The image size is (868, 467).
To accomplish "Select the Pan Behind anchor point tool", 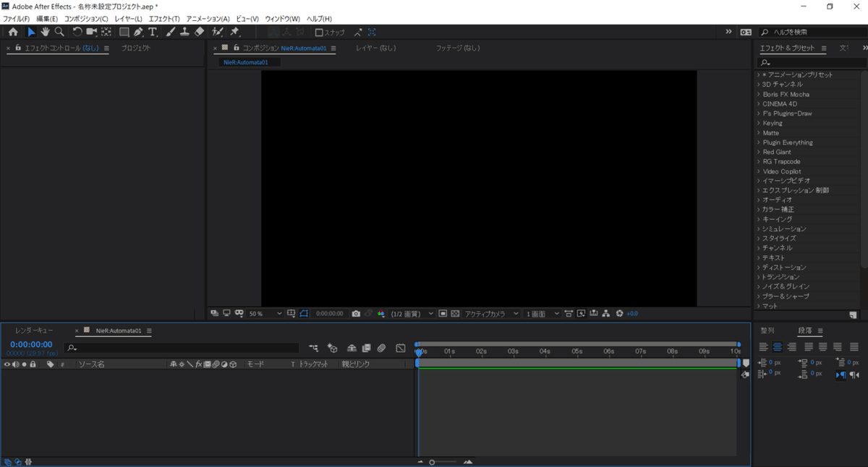I will click(106, 32).
